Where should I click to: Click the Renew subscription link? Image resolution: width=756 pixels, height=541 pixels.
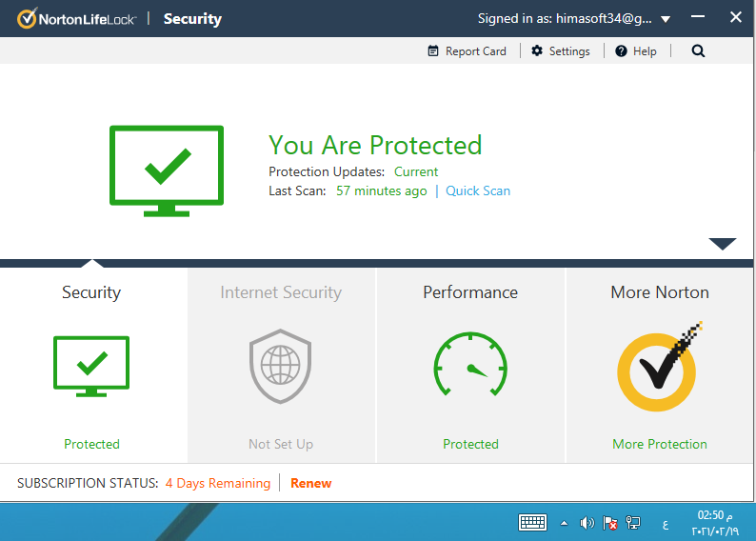coord(311,483)
